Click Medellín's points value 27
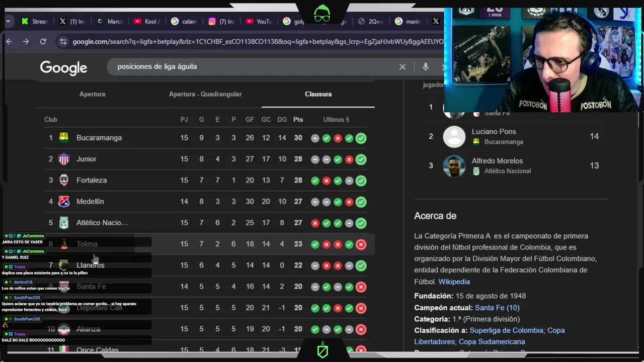Viewport: 644px width, 362px height. [298, 202]
